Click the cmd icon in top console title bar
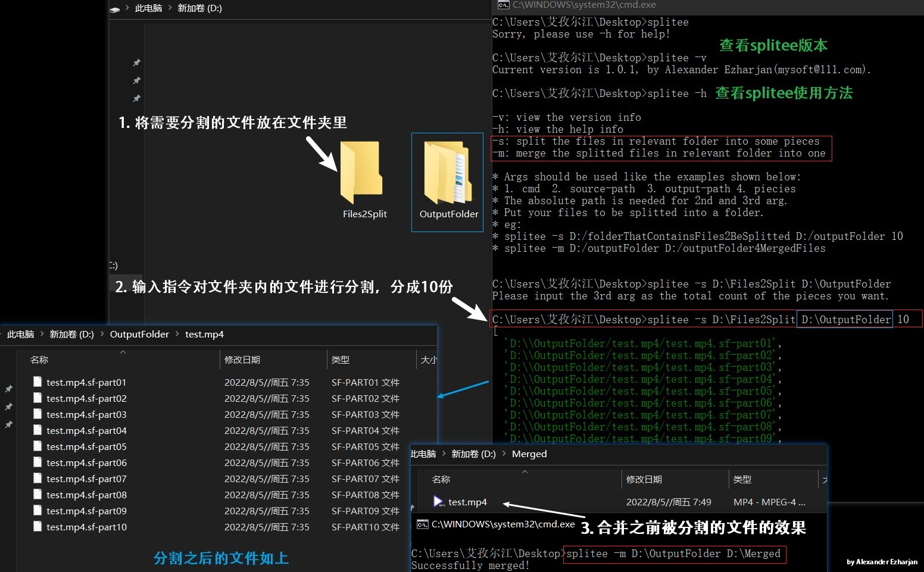The width and height of the screenshot is (924, 572). click(x=503, y=5)
